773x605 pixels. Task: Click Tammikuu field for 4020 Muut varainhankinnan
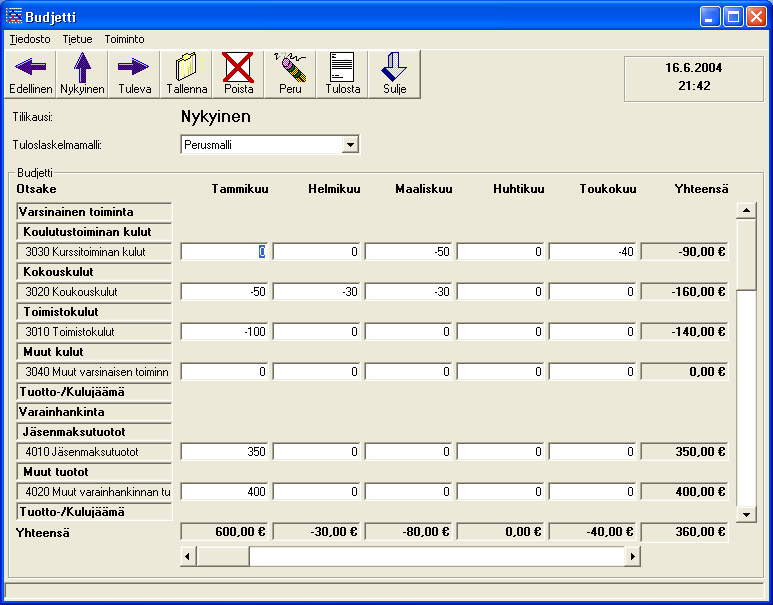pos(224,492)
